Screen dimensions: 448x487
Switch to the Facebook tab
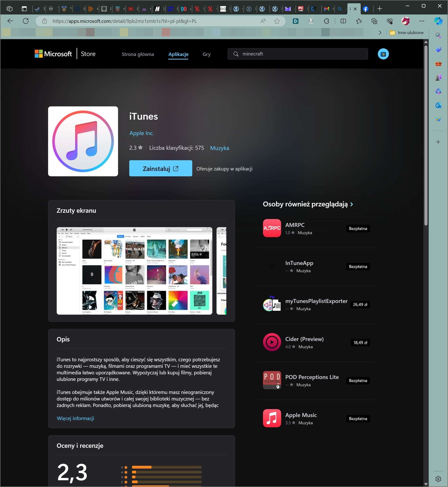(366, 9)
